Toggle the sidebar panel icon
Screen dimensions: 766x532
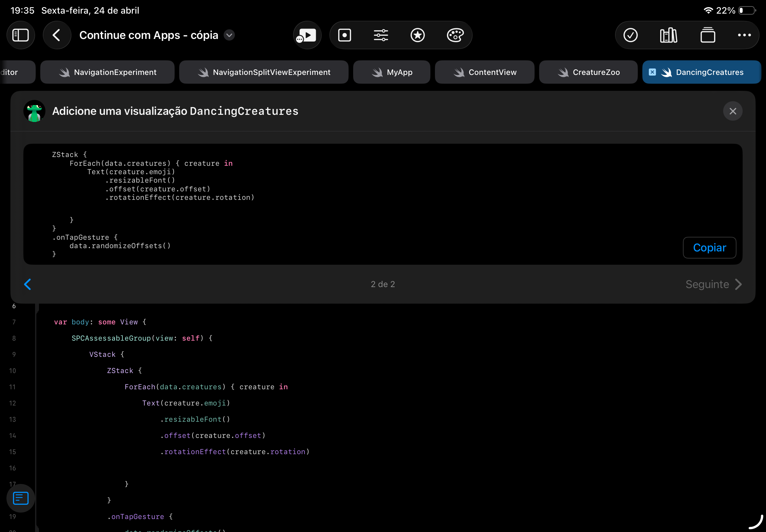[21, 35]
